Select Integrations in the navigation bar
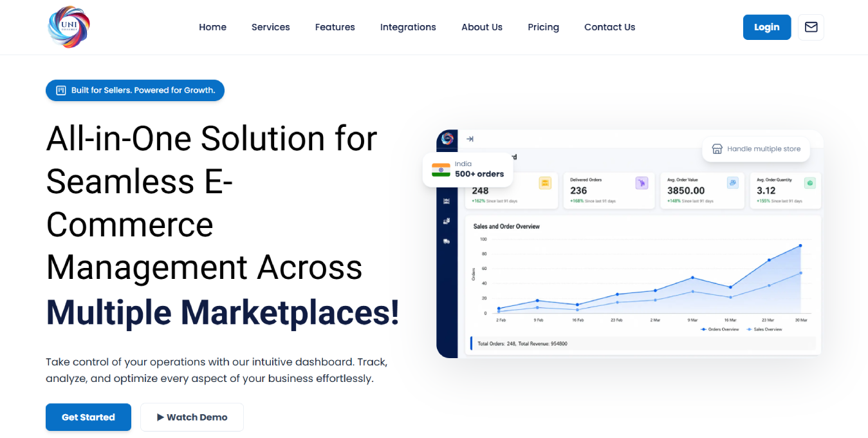Image resolution: width=868 pixels, height=438 pixels. pos(408,27)
